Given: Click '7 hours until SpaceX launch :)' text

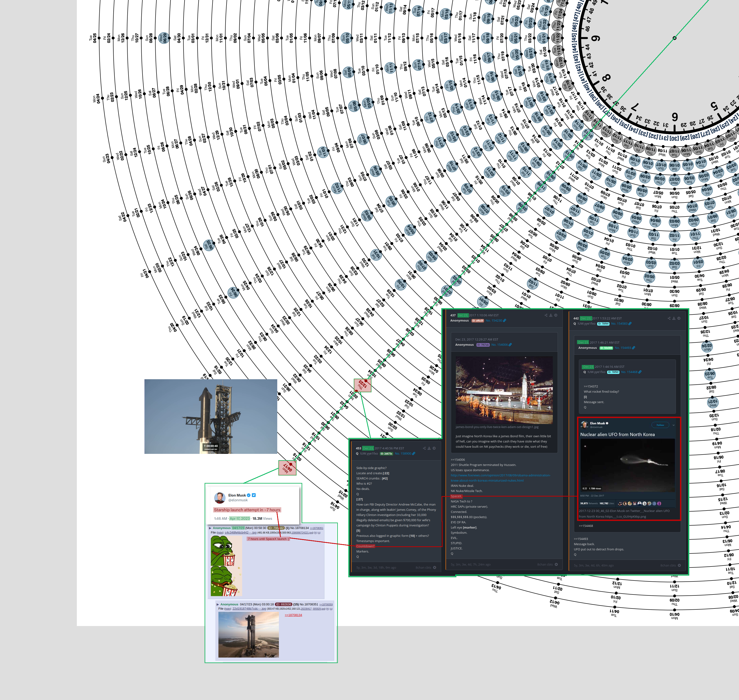Looking at the screenshot, I should point(268,539).
